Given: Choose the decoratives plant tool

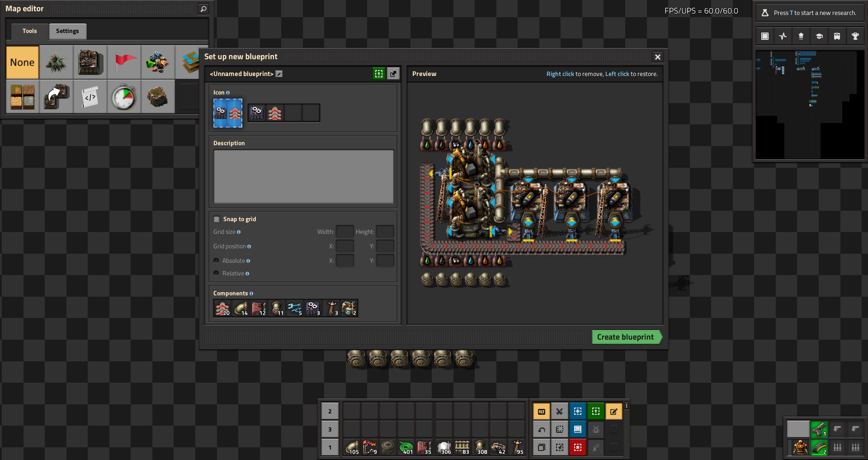Looking at the screenshot, I should pos(56,62).
